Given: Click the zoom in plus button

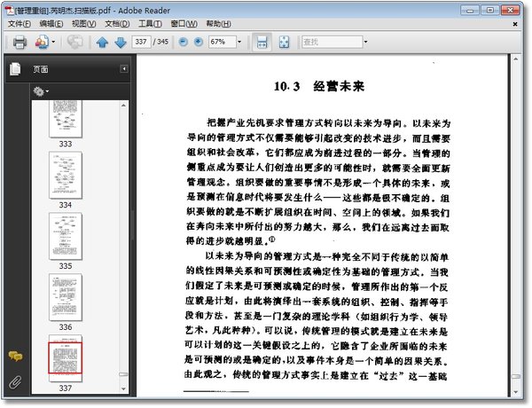Looking at the screenshot, I should tap(198, 42).
